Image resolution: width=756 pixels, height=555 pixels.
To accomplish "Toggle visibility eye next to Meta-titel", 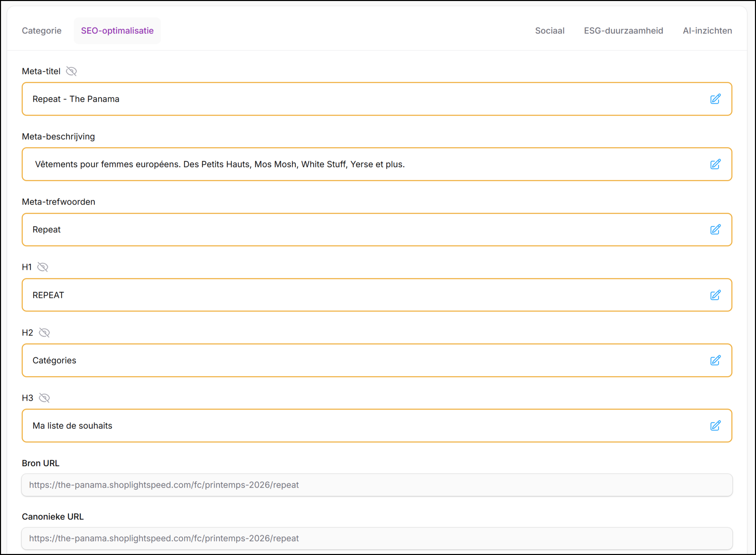I will pyautogui.click(x=71, y=71).
